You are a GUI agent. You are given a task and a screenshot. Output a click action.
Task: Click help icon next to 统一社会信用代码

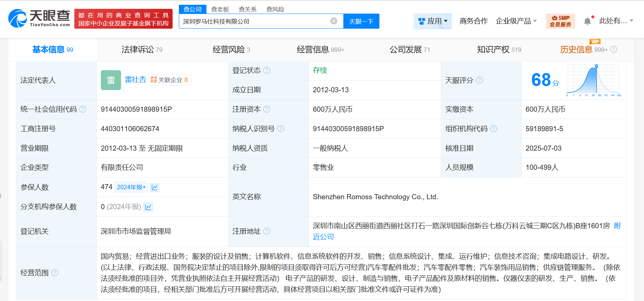pyautogui.click(x=83, y=109)
